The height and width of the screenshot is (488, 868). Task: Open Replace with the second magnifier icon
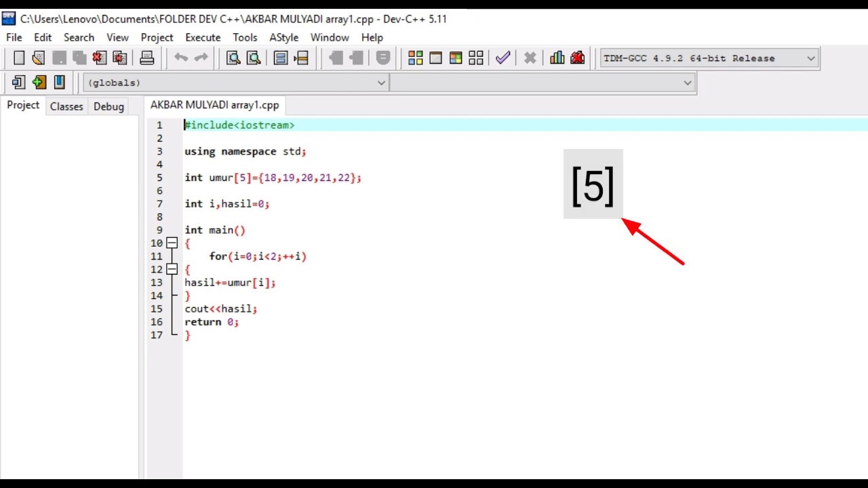254,58
